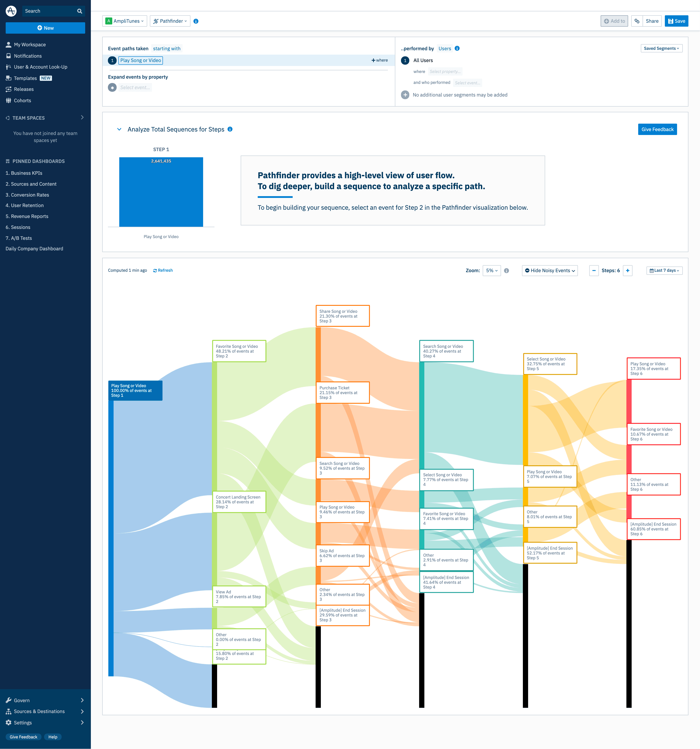Click the copy link icon
The image size is (700, 749).
[637, 21]
